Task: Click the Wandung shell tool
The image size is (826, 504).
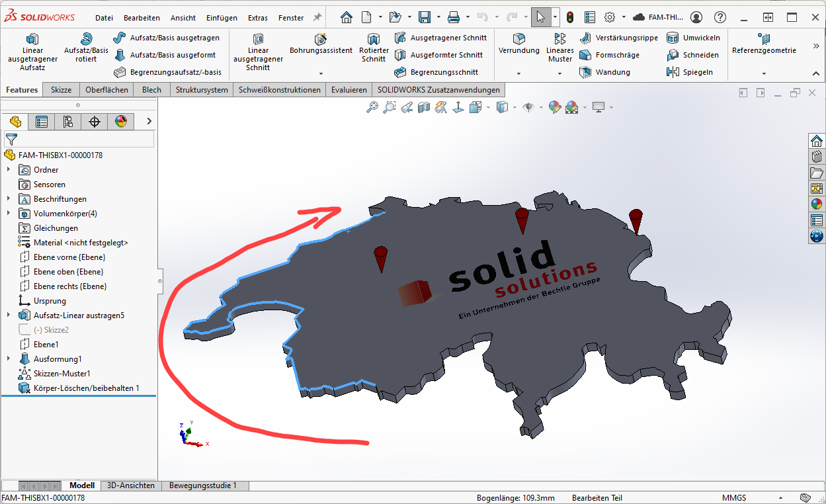Action: pyautogui.click(x=585, y=72)
